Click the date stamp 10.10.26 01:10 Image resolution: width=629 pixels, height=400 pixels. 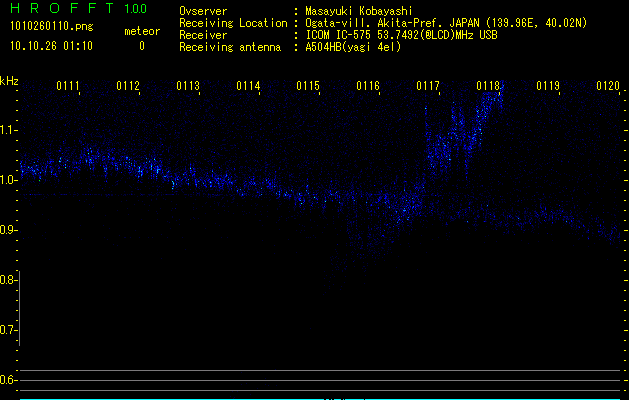(x=51, y=46)
